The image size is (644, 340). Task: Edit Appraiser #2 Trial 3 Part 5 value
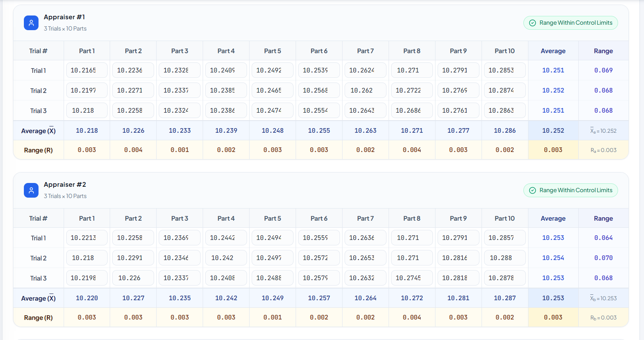click(x=273, y=278)
